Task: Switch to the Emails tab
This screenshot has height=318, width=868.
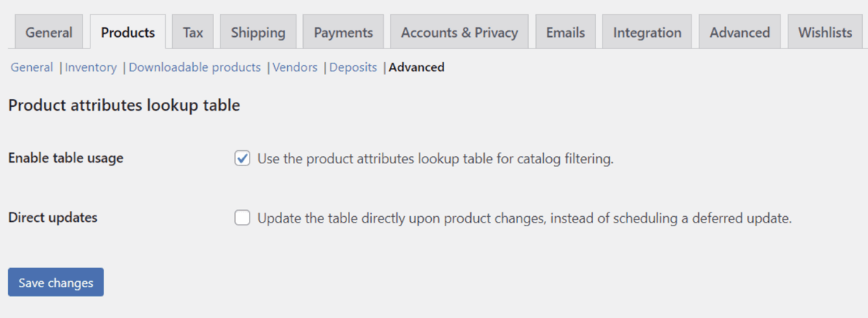Action: [566, 33]
